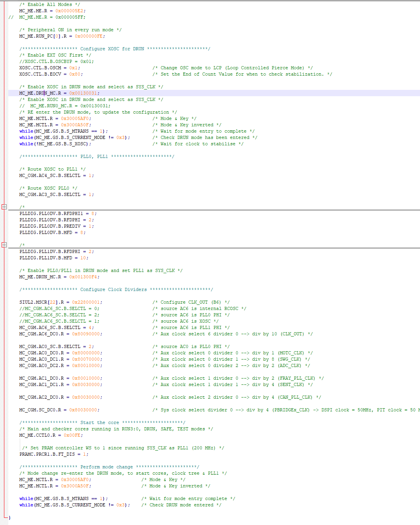Image resolution: width=420 pixels, height=525 pixels.
Task: Expand the collapsed PLLDIG.PLL0DV comment fold
Action: click(x=4, y=206)
